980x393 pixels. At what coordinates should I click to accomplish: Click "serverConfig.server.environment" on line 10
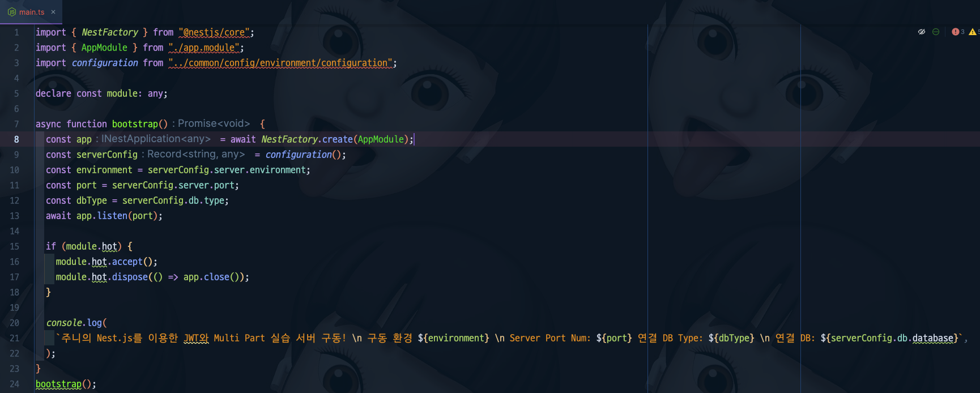(x=227, y=170)
